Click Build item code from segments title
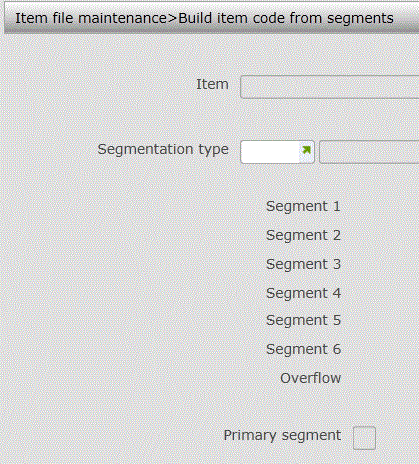This screenshot has width=419, height=464. tap(286, 18)
